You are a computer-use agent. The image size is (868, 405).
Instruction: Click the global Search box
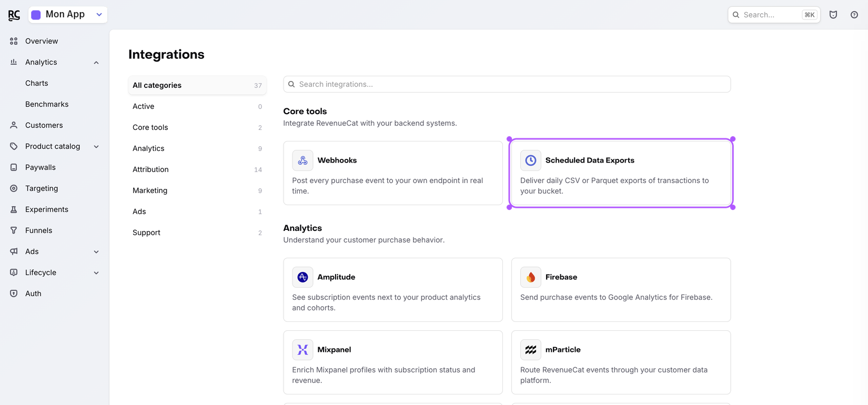(774, 15)
